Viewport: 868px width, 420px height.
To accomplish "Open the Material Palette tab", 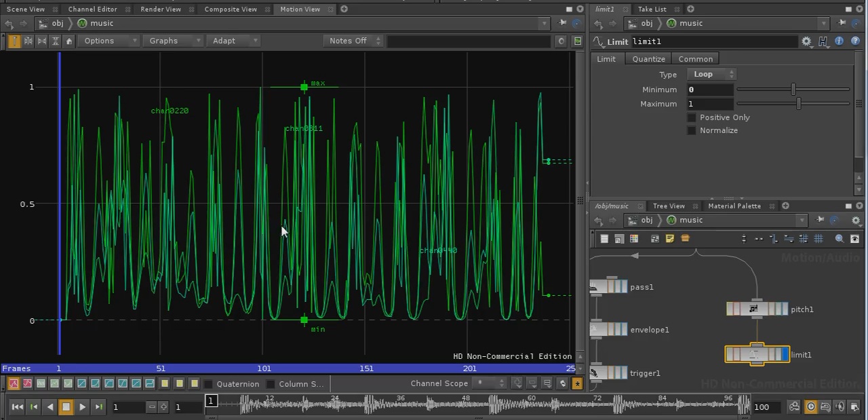I will (x=734, y=206).
